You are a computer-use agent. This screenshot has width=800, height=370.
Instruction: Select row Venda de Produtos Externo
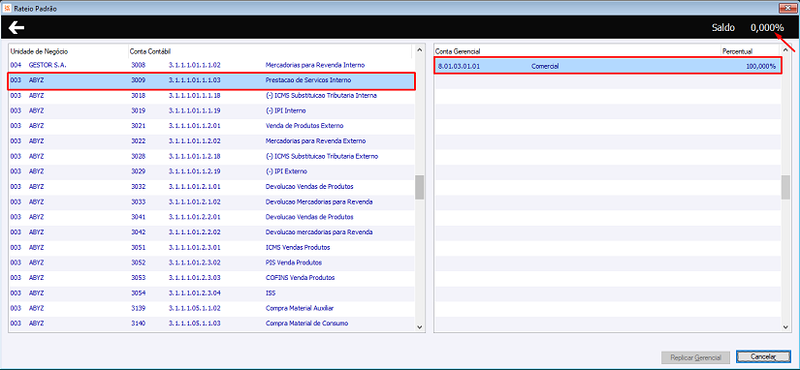tap(211, 126)
